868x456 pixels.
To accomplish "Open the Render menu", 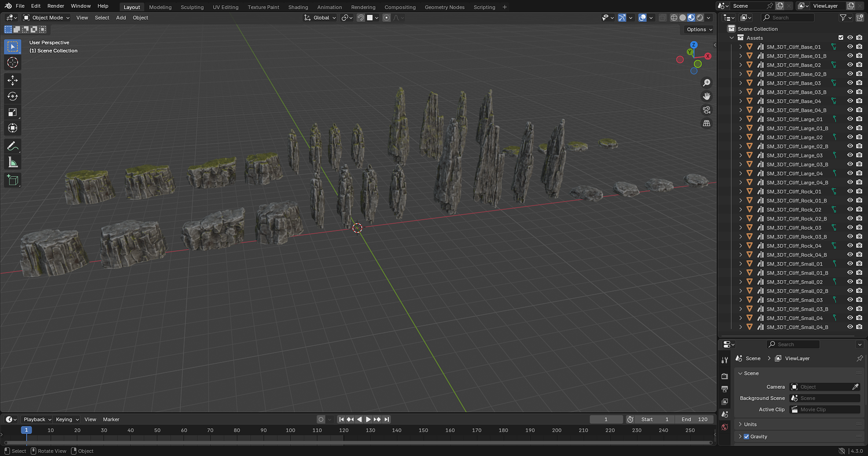I will point(56,6).
